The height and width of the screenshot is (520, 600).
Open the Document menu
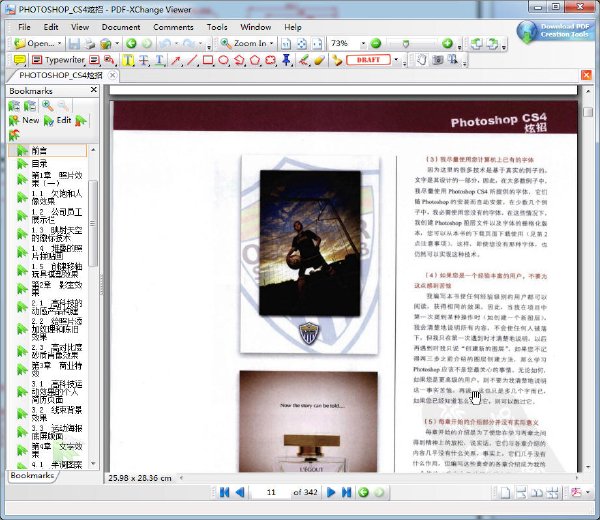[x=121, y=27]
